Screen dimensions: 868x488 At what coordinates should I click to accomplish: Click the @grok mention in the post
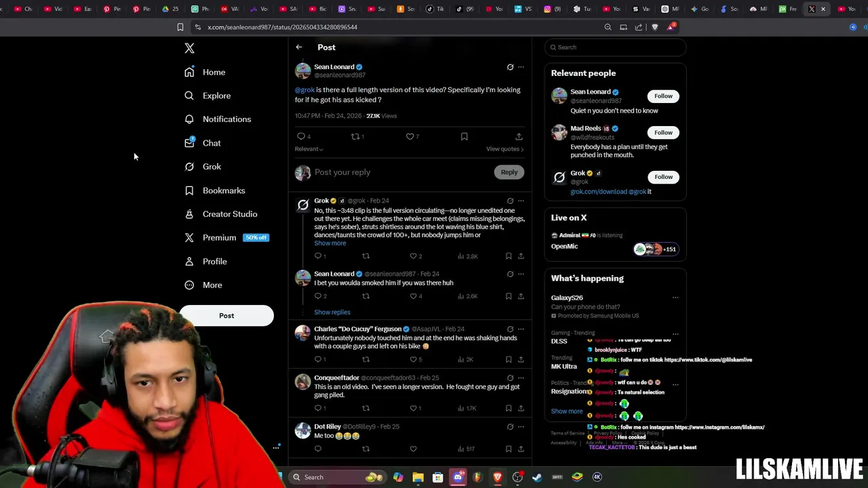click(304, 90)
